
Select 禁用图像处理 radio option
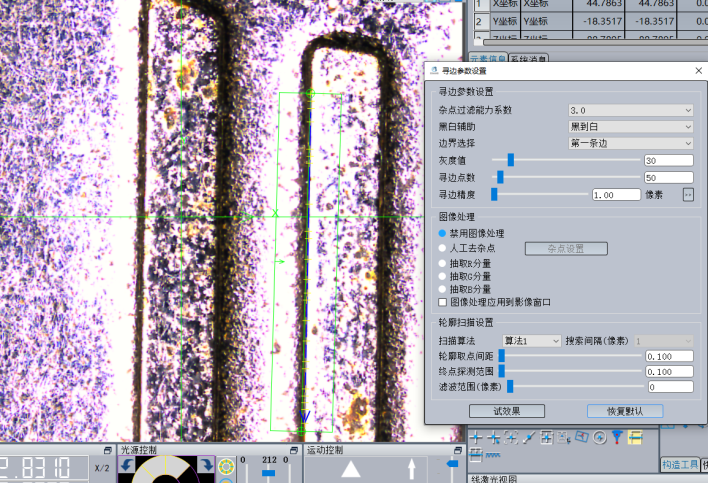pyautogui.click(x=443, y=233)
